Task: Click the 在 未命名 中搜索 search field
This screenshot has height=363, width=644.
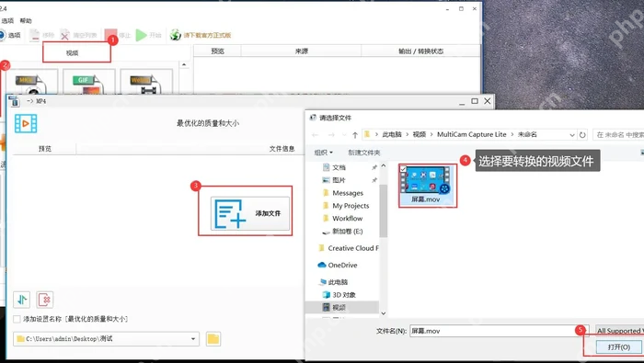Action: click(x=618, y=134)
